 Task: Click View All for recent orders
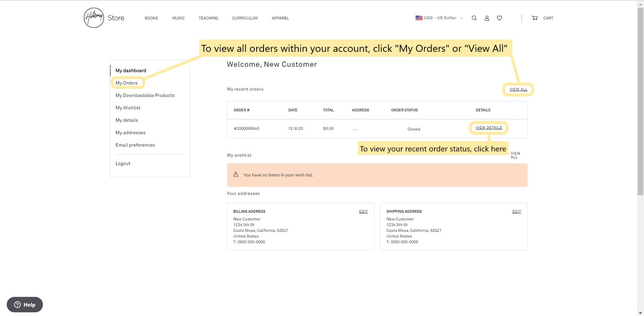518,89
